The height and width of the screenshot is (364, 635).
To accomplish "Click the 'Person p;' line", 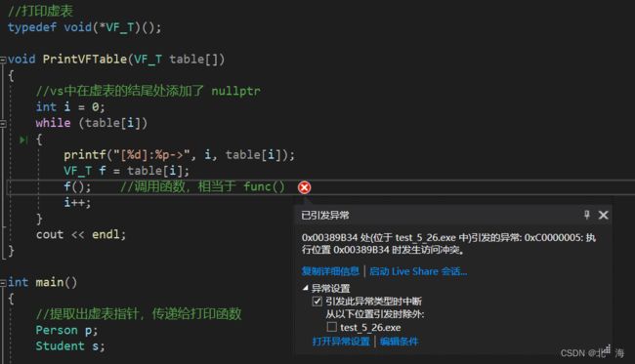I will [66, 330].
